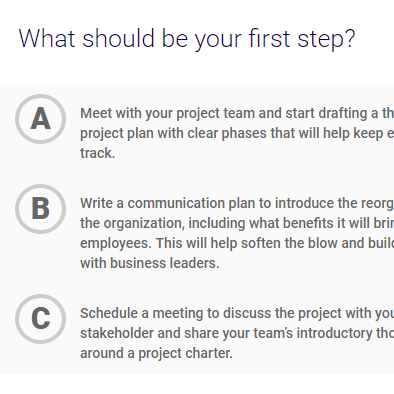Click the bold letter C icon
394x394 pixels.
tap(40, 319)
